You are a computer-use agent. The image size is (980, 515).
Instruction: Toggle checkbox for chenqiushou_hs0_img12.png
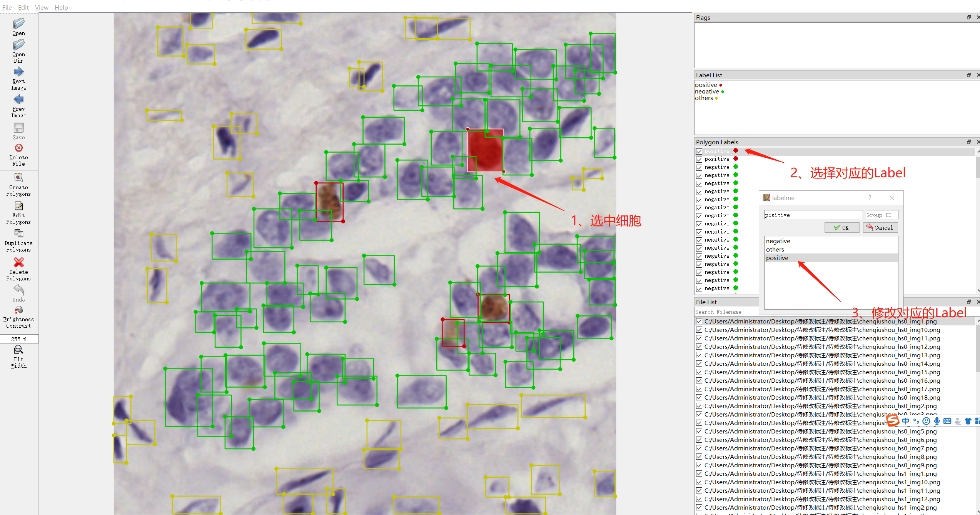[x=699, y=347]
